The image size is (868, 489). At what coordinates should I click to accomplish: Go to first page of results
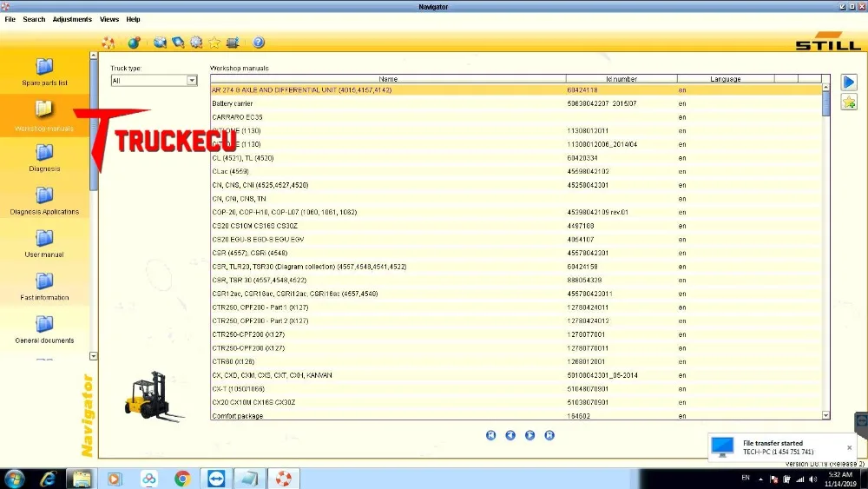[491, 435]
